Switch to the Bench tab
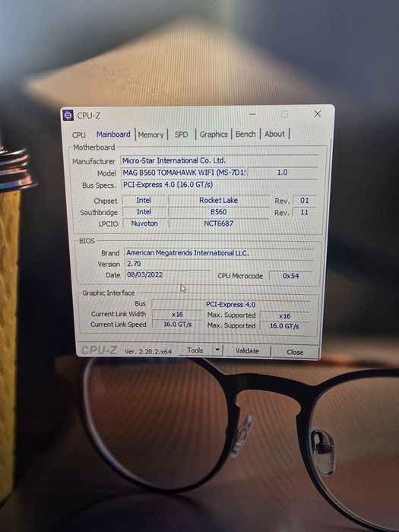This screenshot has width=399, height=532. click(x=245, y=134)
